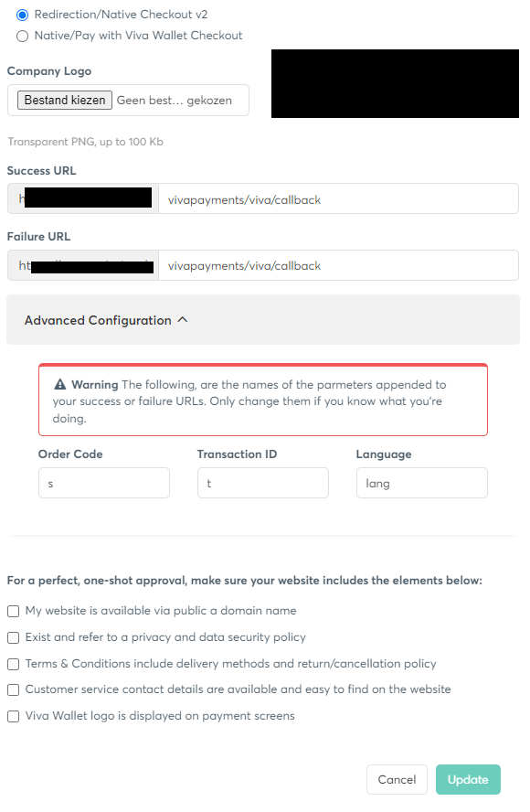Select the Order Code text field
This screenshot has height=812, width=530.
click(103, 483)
